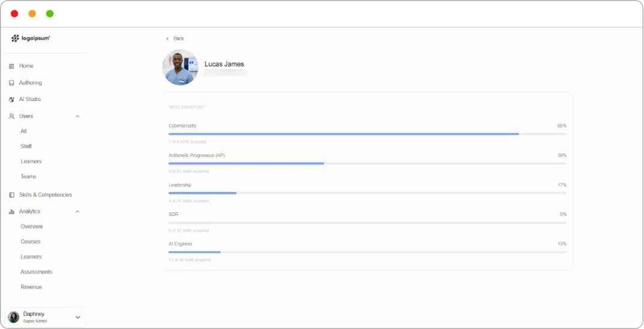The image size is (644, 329).
Task: Click the AI Studio icon
Action: (x=11, y=99)
